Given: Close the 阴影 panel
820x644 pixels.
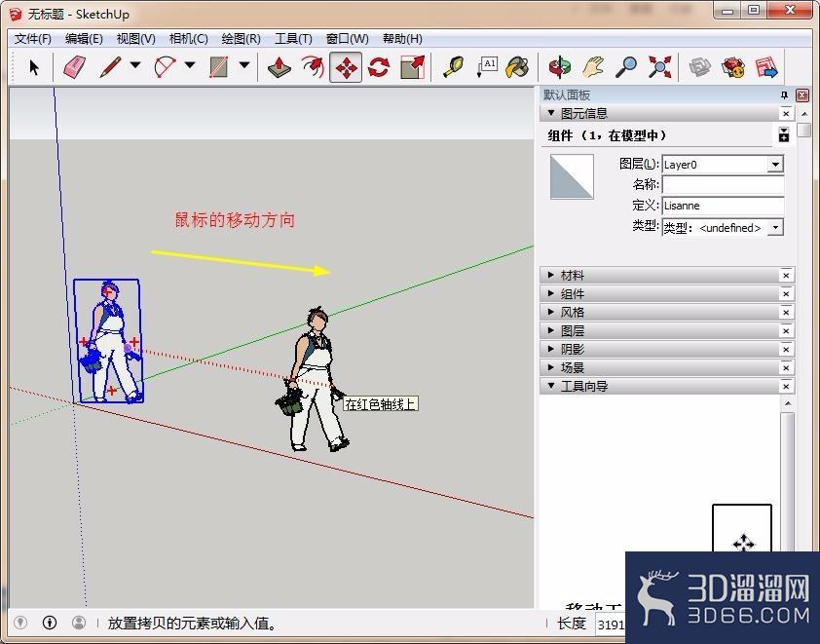Looking at the screenshot, I should (x=786, y=350).
